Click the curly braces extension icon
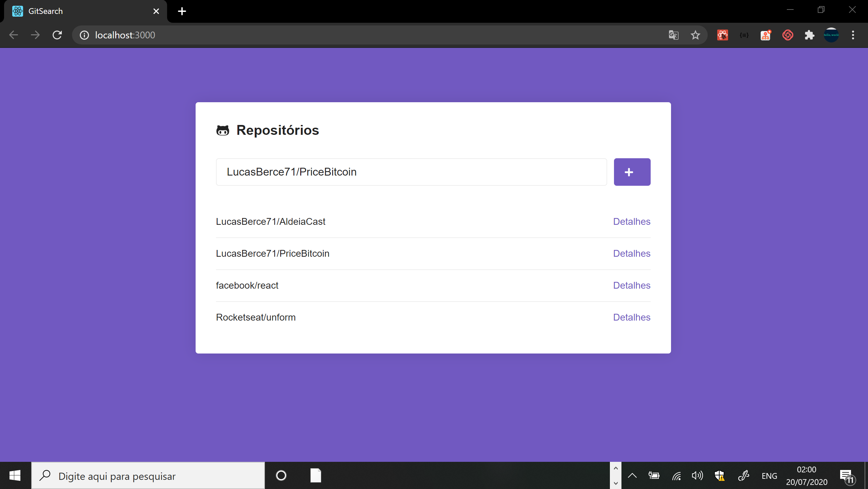This screenshot has width=868, height=489. tap(744, 35)
